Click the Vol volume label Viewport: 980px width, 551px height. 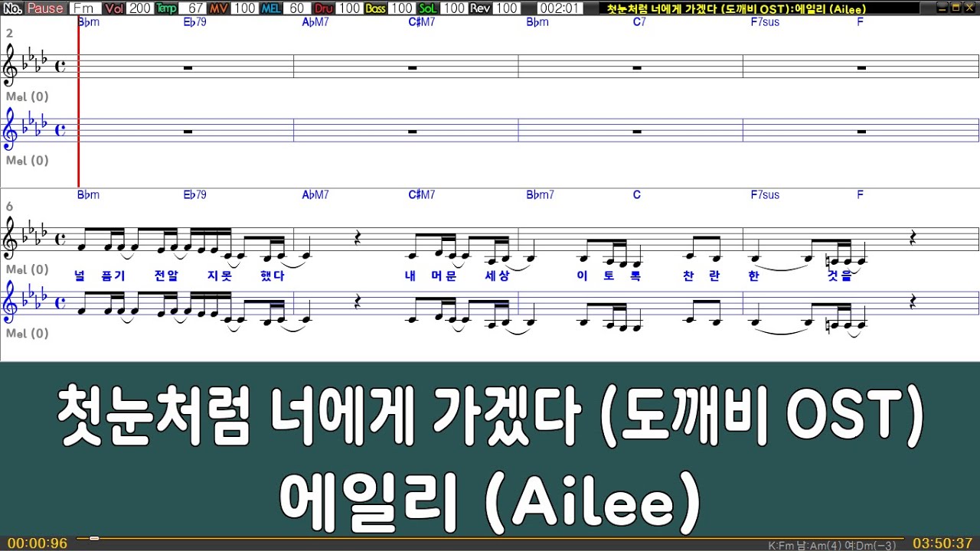point(114,8)
